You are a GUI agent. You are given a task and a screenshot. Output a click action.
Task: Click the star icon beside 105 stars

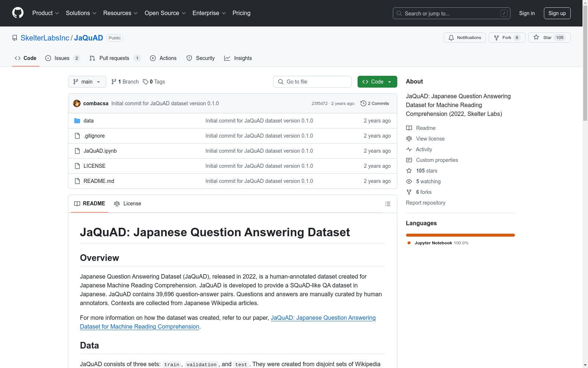(x=409, y=171)
